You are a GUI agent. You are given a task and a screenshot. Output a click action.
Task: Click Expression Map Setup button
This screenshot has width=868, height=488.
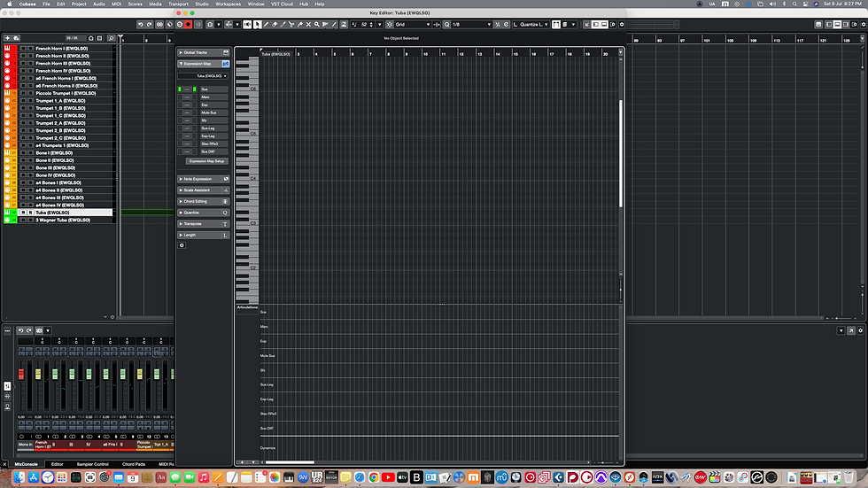206,161
